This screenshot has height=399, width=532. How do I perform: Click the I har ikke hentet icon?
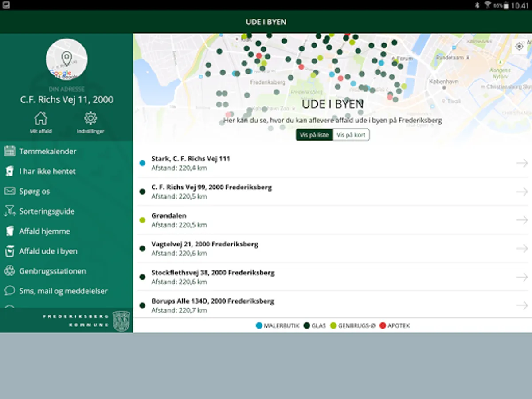pos(10,171)
